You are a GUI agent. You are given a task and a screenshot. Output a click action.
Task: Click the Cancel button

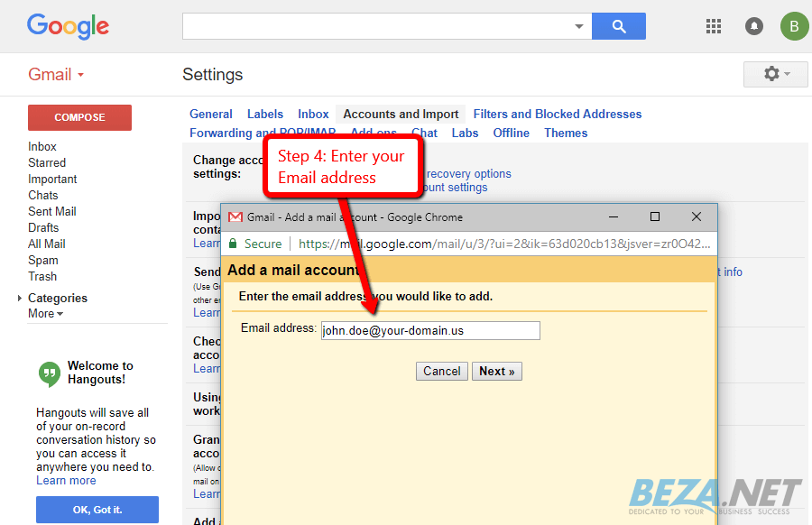click(442, 372)
